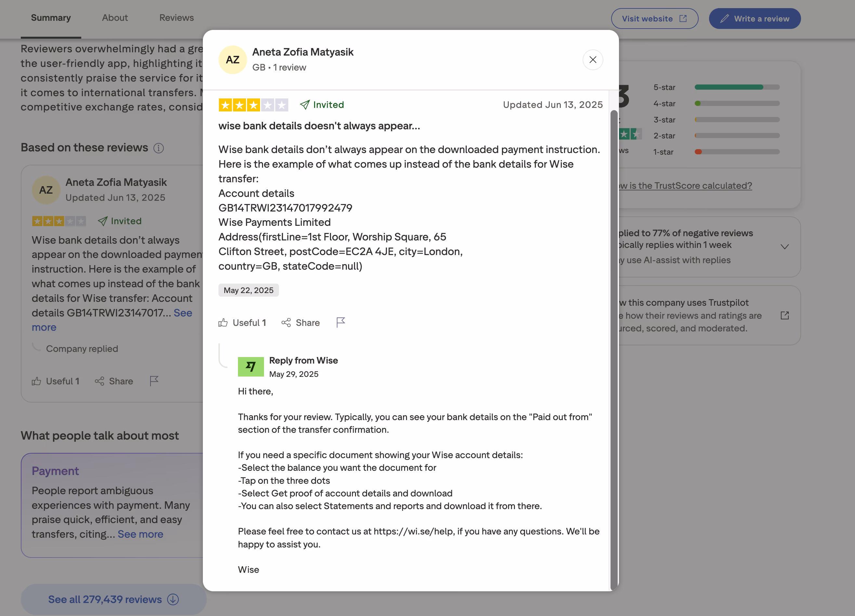This screenshot has height=616, width=855.
Task: Click the three-star rating in the modal
Action: (253, 105)
